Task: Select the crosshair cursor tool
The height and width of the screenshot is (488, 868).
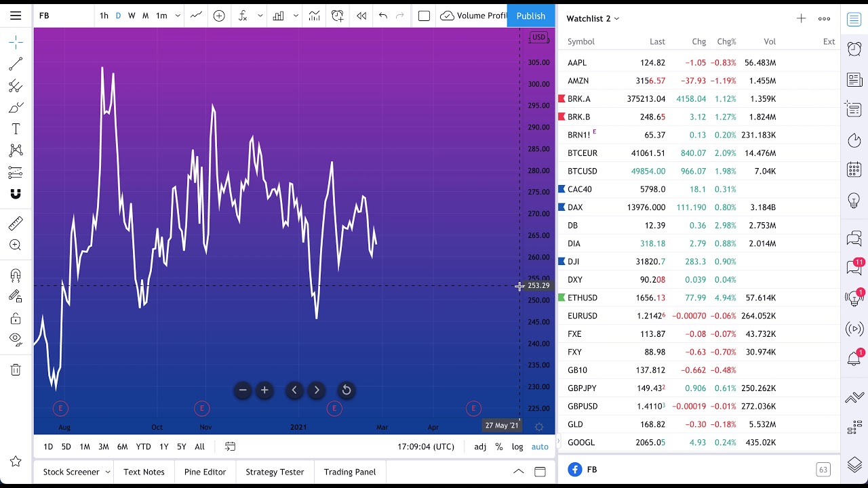Action: [x=16, y=43]
